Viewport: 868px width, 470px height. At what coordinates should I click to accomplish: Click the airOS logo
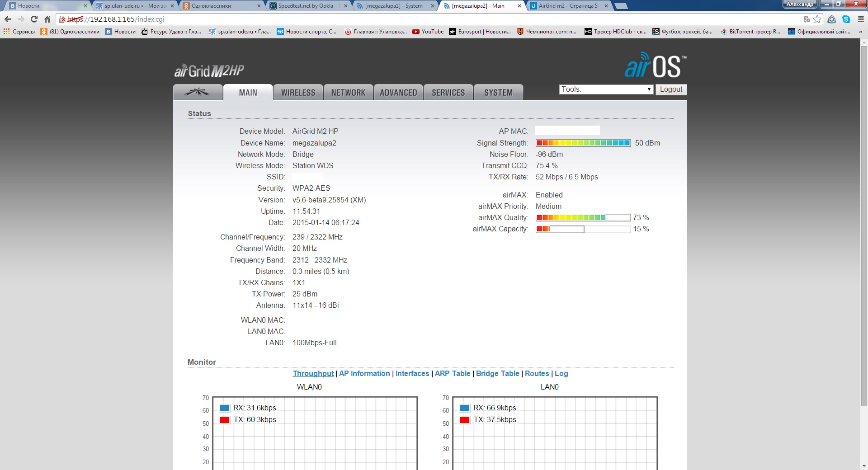656,66
